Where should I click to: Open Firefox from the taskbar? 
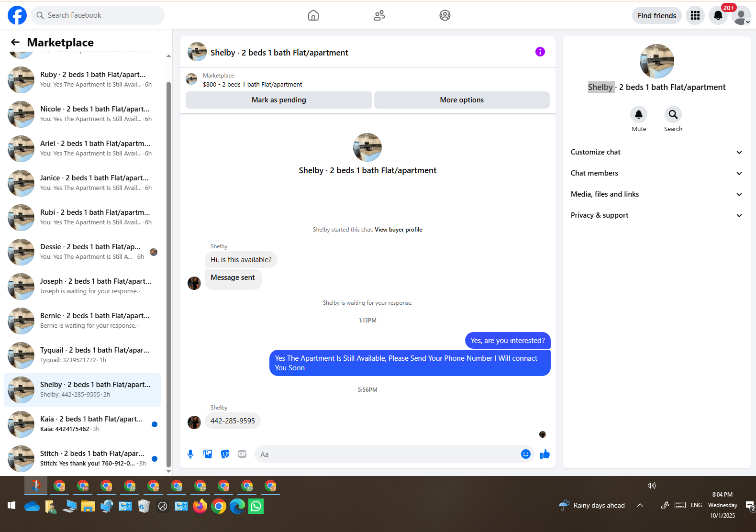(x=200, y=506)
